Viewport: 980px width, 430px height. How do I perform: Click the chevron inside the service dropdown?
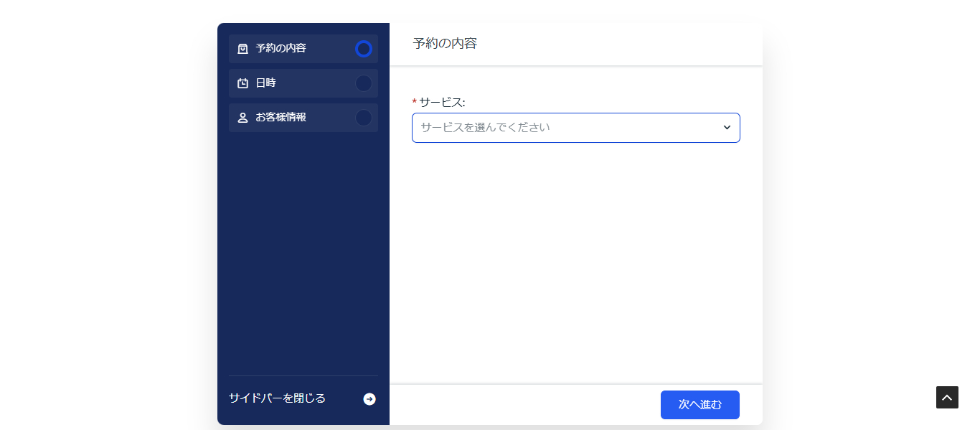(726, 127)
